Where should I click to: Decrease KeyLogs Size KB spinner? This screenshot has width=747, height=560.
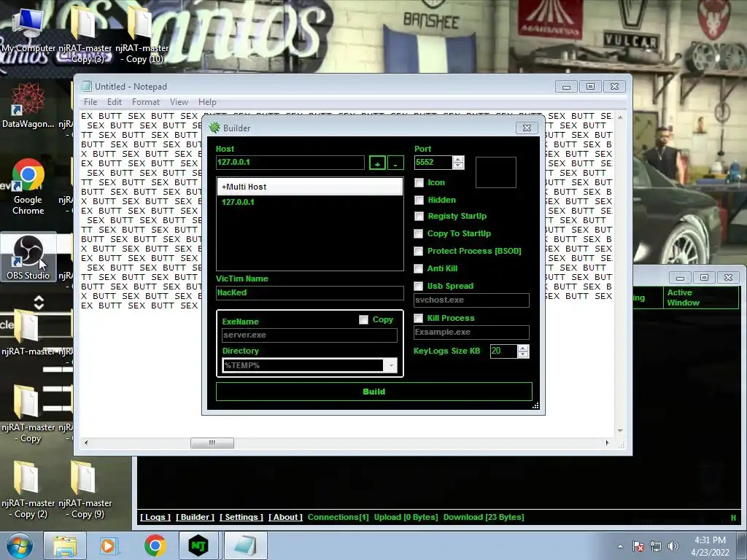point(522,354)
